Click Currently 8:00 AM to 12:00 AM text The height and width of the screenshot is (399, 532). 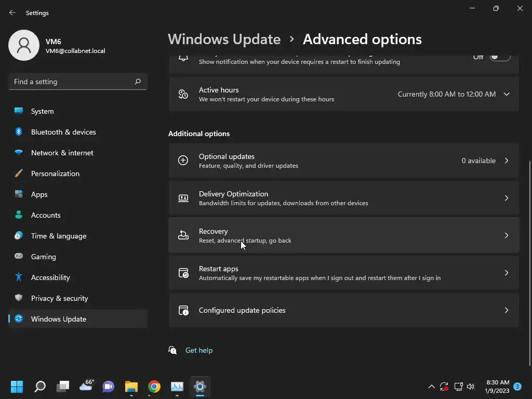click(446, 94)
